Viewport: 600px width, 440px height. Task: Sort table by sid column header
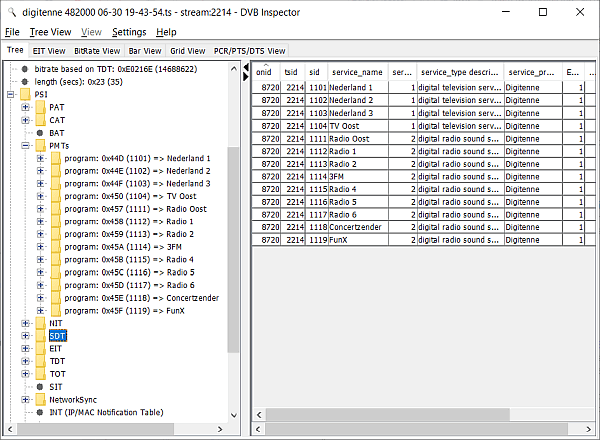pos(316,72)
